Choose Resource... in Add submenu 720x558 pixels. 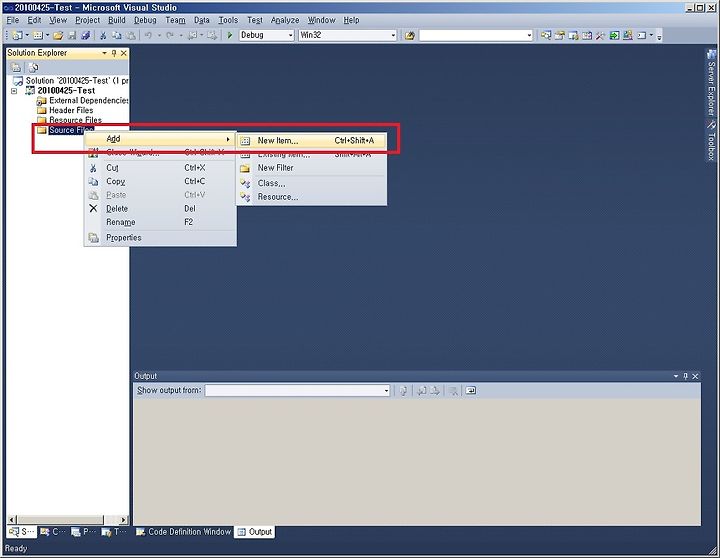point(311,197)
